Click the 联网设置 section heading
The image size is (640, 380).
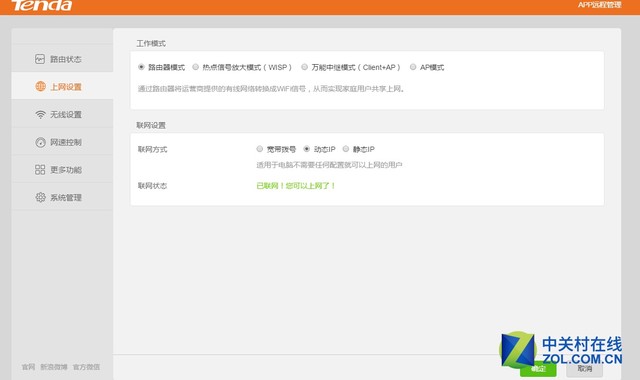pyautogui.click(x=151, y=125)
